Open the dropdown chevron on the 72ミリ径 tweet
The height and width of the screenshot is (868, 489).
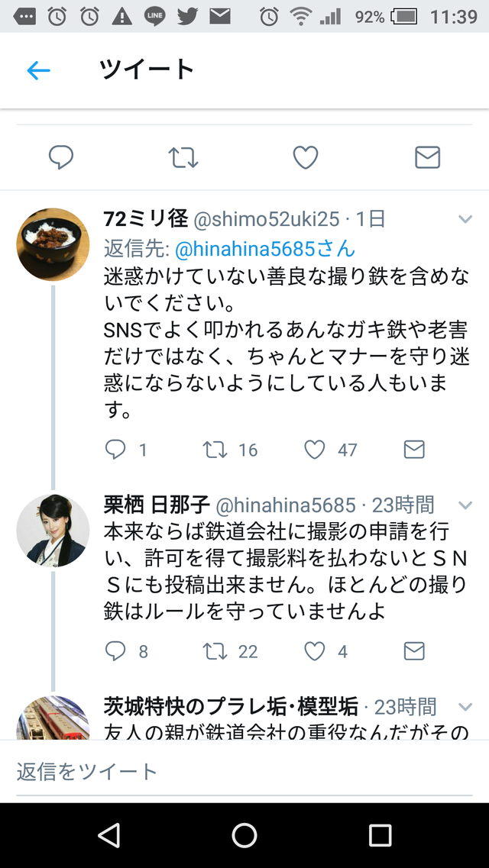tap(465, 219)
